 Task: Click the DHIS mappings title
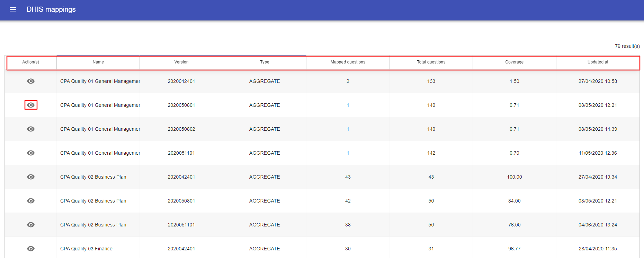click(x=51, y=9)
